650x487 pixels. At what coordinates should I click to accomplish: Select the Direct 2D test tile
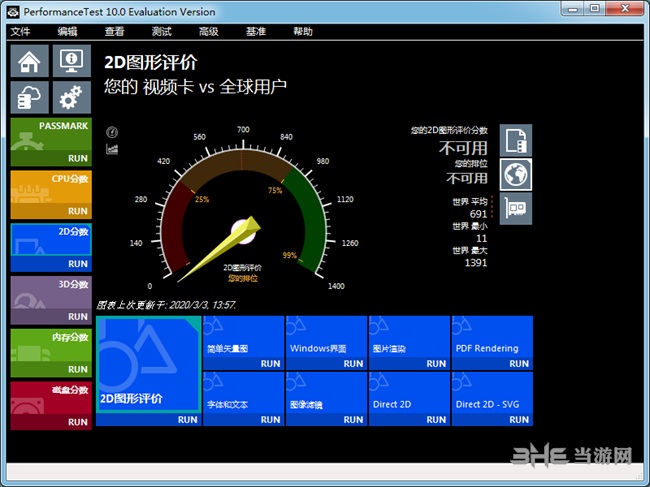(410, 393)
